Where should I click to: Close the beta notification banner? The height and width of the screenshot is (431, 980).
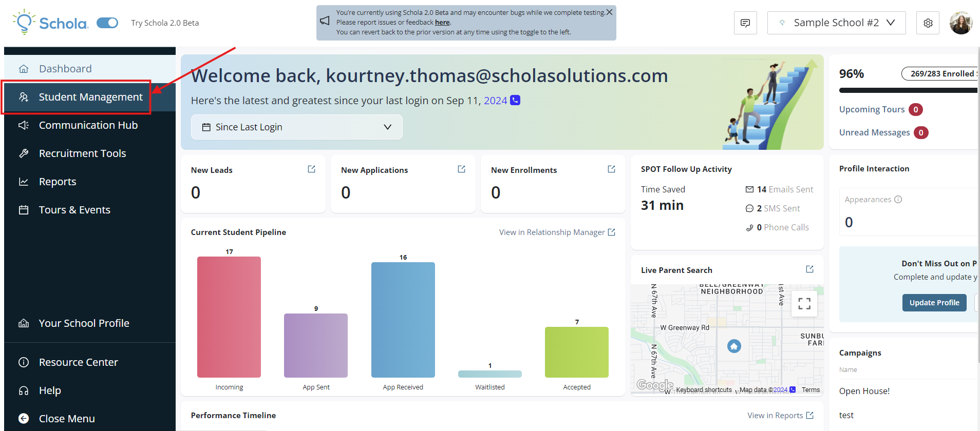tap(609, 12)
